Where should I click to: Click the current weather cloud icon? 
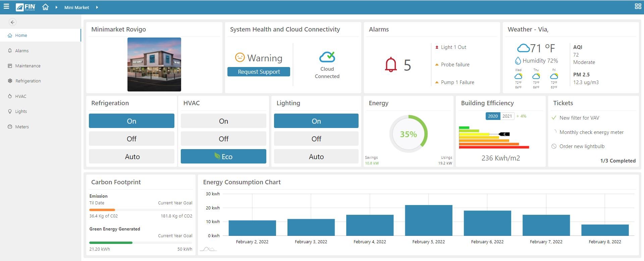pos(523,48)
